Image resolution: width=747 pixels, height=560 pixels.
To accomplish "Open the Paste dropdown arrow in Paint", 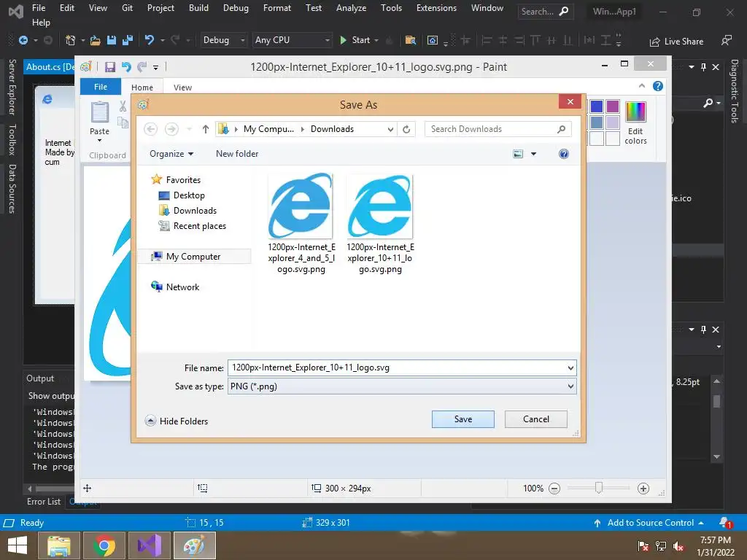I will pos(99,141).
